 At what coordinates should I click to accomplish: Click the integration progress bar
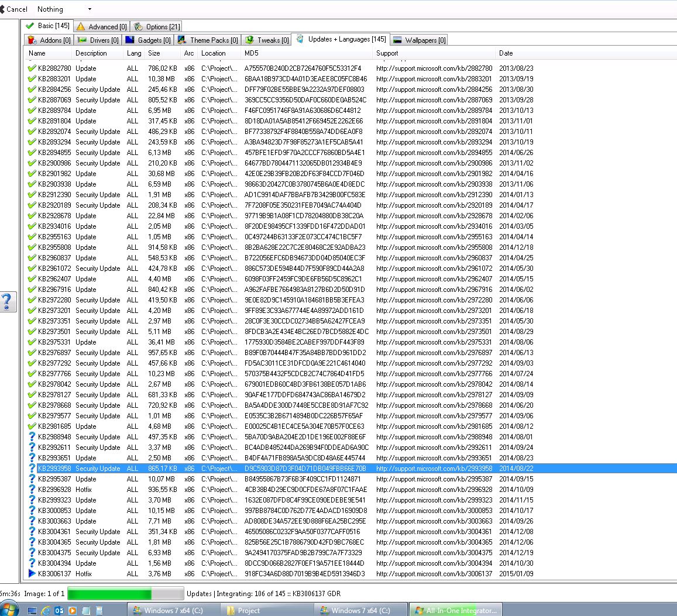click(x=126, y=594)
